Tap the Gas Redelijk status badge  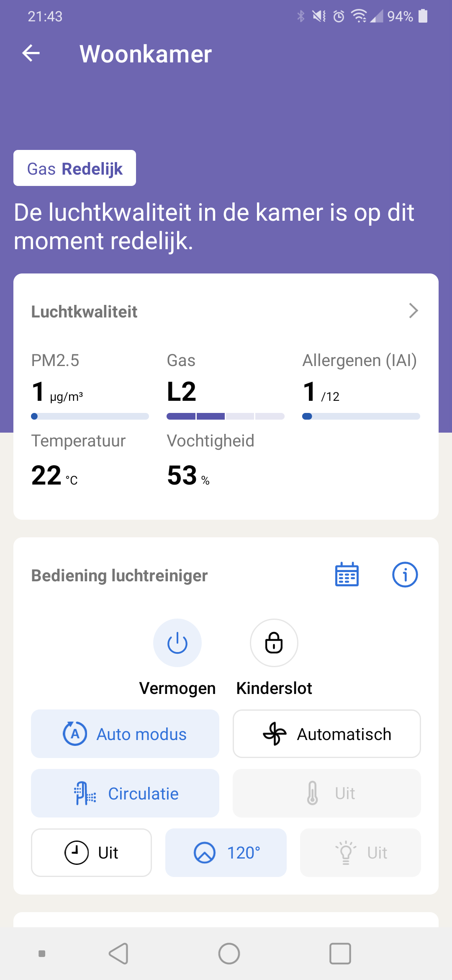pyautogui.click(x=74, y=168)
